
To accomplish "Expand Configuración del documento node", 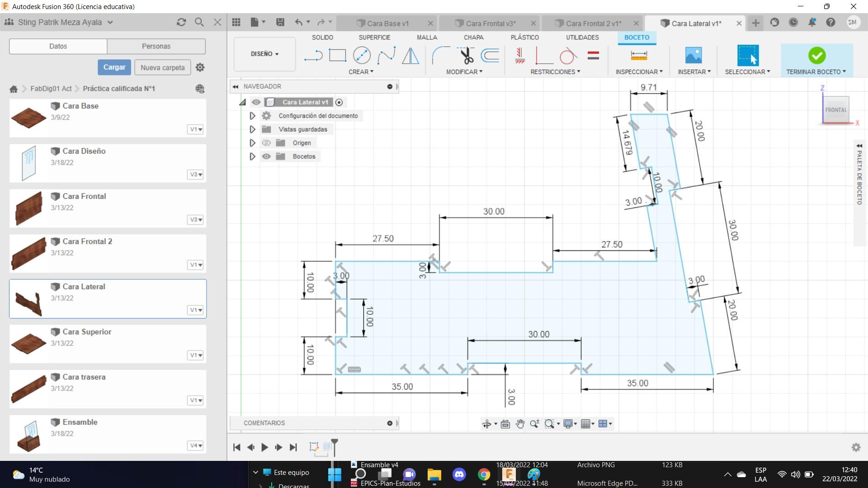I will point(252,116).
